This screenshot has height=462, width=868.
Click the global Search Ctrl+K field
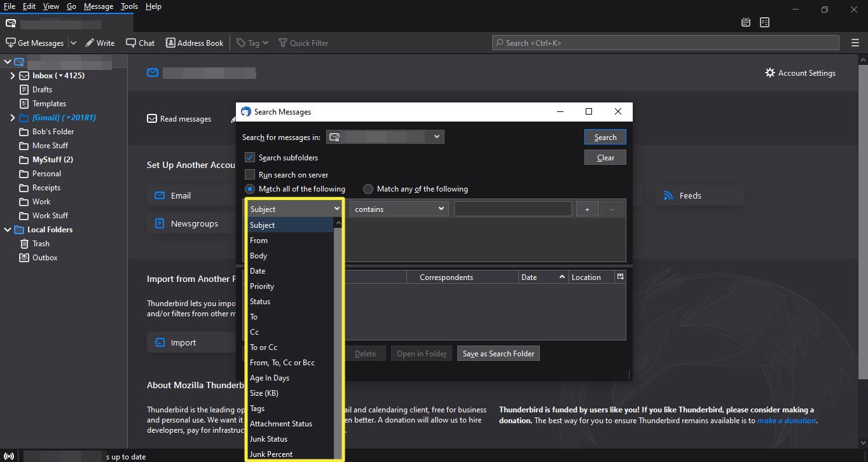coord(666,43)
